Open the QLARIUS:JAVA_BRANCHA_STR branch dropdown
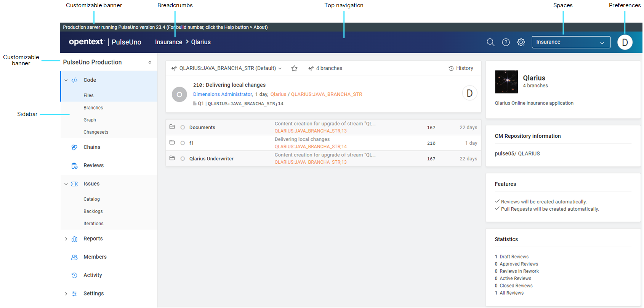This screenshot has width=644, height=308. pos(227,68)
